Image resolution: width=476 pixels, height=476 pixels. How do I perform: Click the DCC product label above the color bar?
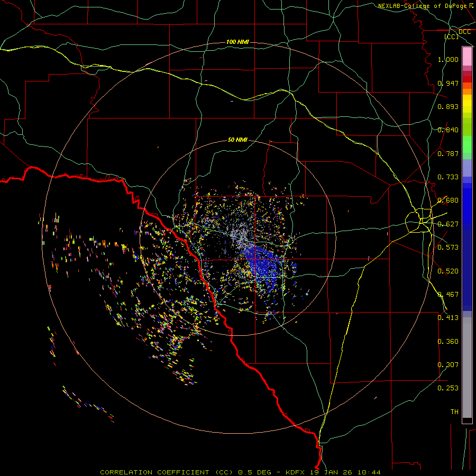(x=464, y=32)
